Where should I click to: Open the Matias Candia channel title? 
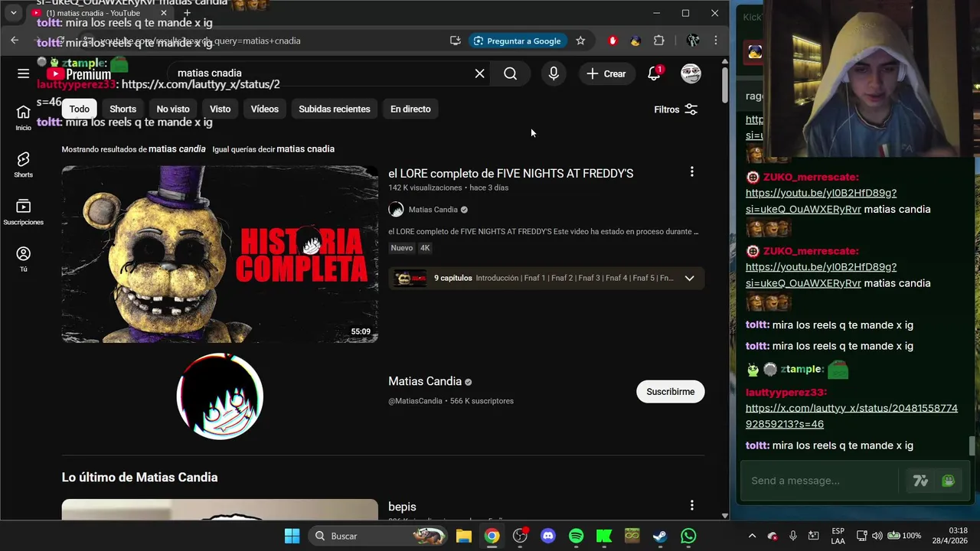coord(425,381)
